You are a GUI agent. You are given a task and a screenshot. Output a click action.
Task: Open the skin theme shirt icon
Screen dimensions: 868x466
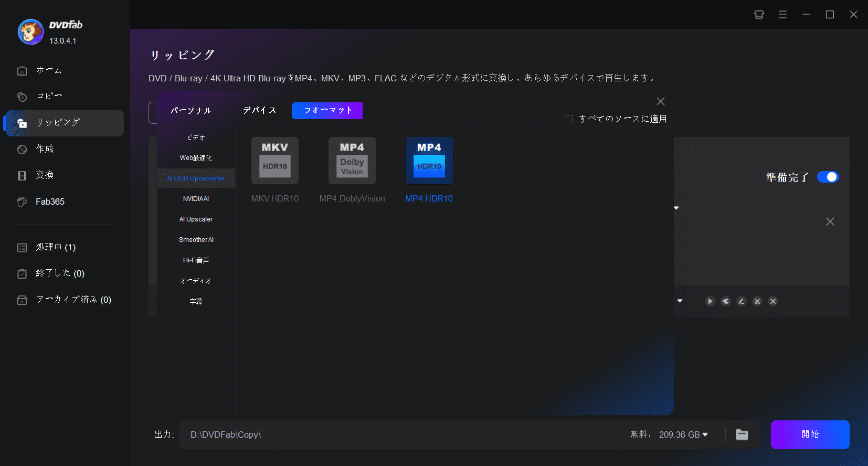[x=759, y=15]
